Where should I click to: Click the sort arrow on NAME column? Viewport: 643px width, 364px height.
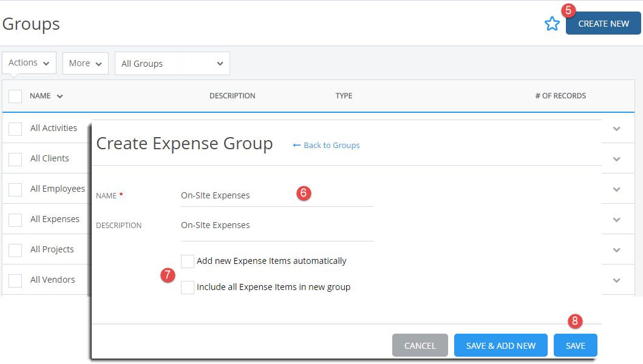(60, 95)
